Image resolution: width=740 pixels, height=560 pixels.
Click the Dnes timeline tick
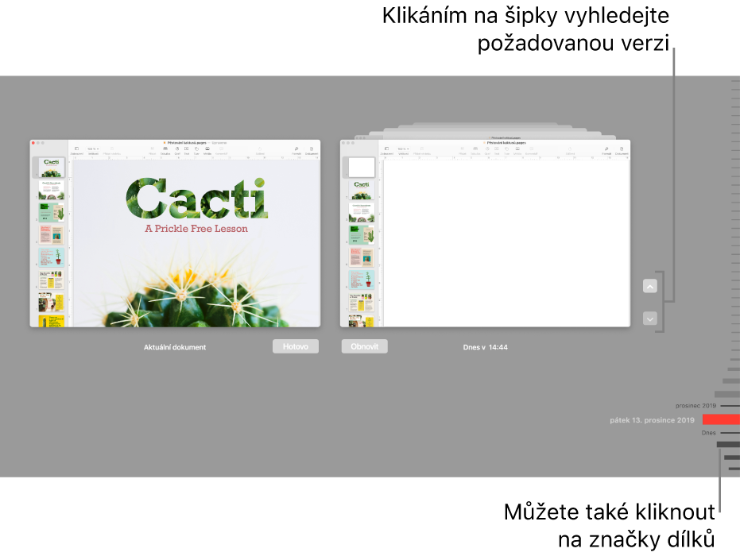coord(730,433)
